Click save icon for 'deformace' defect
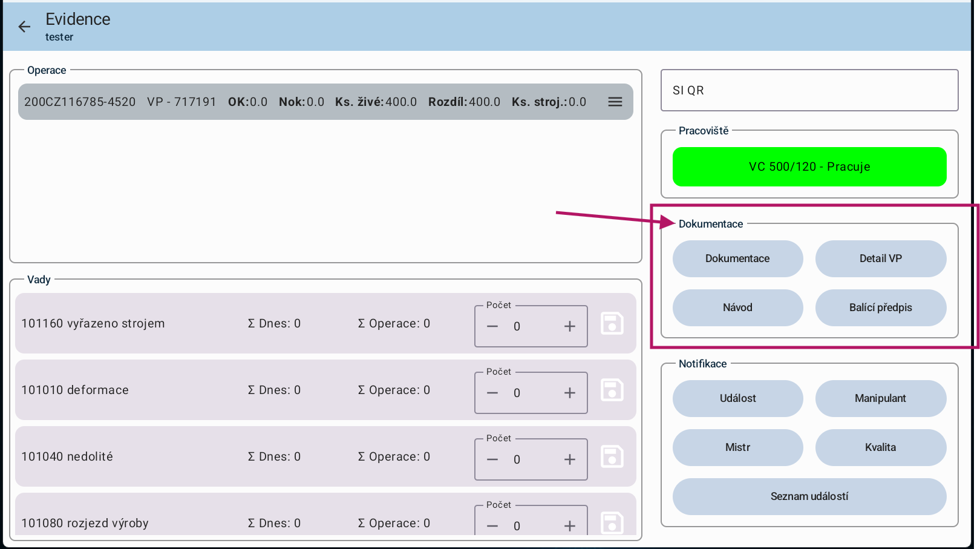The image size is (980, 549). point(612,390)
